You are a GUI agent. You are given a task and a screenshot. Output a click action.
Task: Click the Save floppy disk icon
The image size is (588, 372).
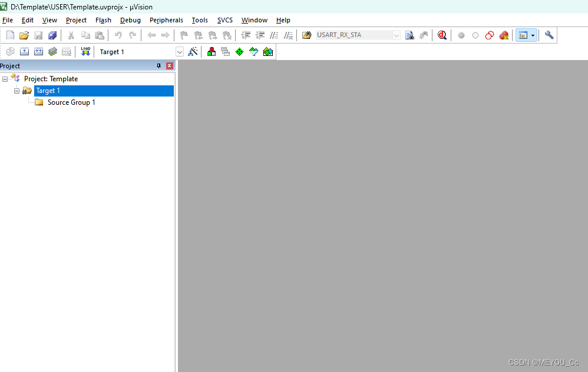point(38,35)
